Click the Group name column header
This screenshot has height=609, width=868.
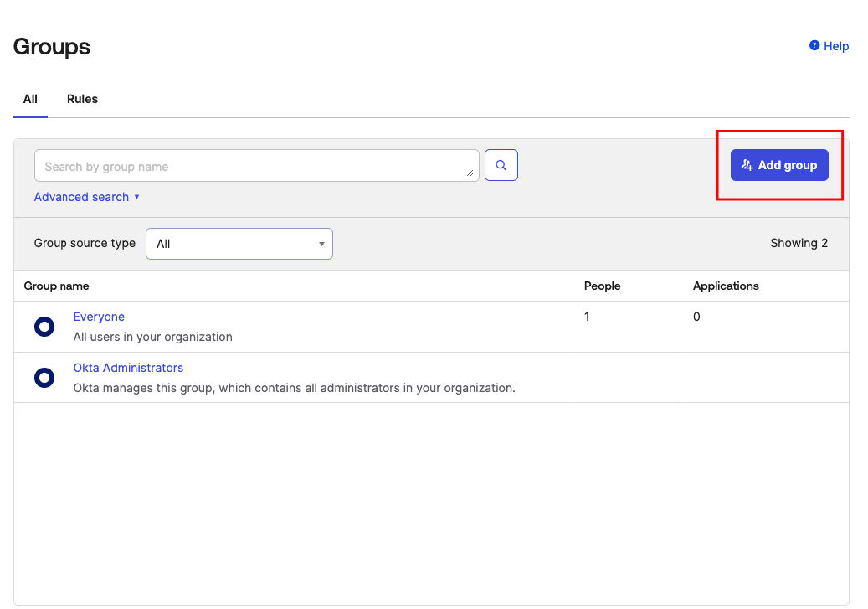click(x=56, y=286)
